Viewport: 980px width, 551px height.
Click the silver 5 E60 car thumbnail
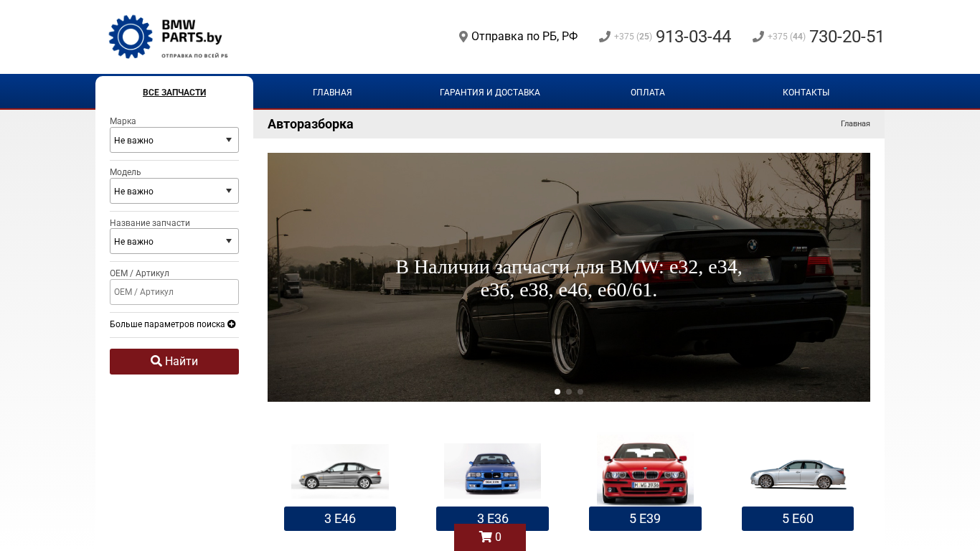click(798, 475)
